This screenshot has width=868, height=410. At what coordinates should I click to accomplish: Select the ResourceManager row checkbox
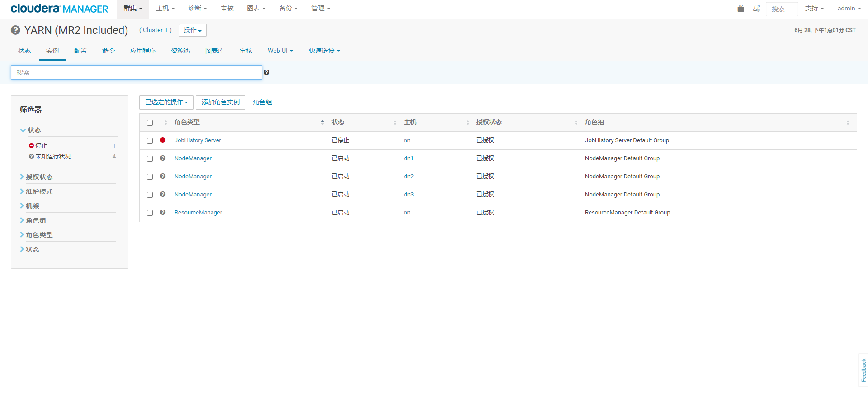tap(150, 213)
